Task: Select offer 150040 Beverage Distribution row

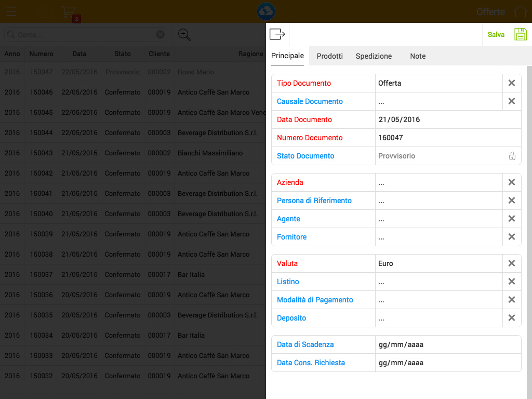Action: (133, 214)
